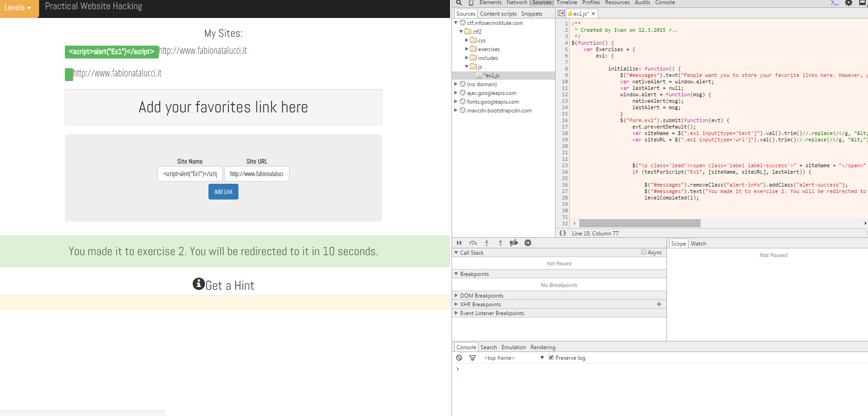The image size is (868, 416).
Task: Add an XHR breakpoint with plus icon
Action: click(x=659, y=304)
